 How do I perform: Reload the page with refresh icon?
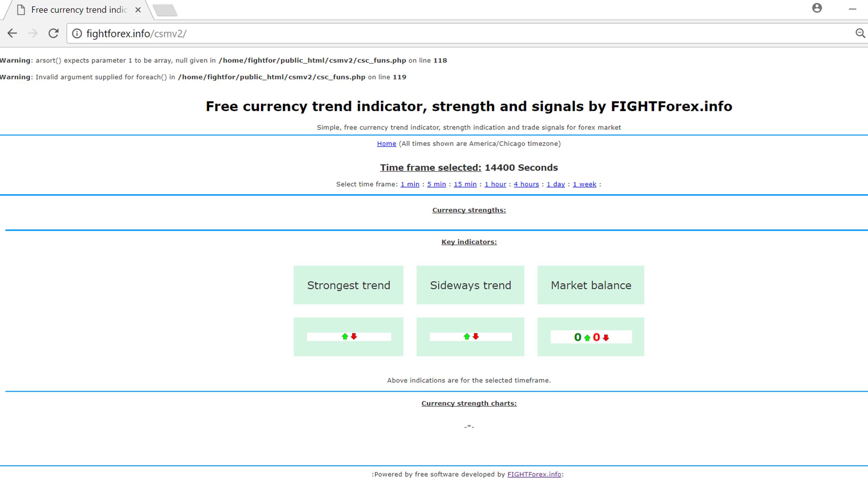53,33
